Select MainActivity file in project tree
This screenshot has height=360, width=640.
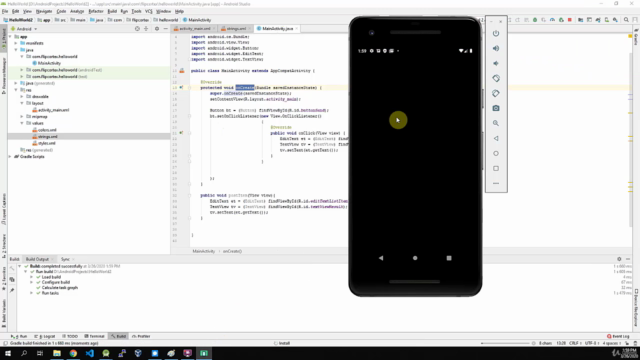[49, 63]
